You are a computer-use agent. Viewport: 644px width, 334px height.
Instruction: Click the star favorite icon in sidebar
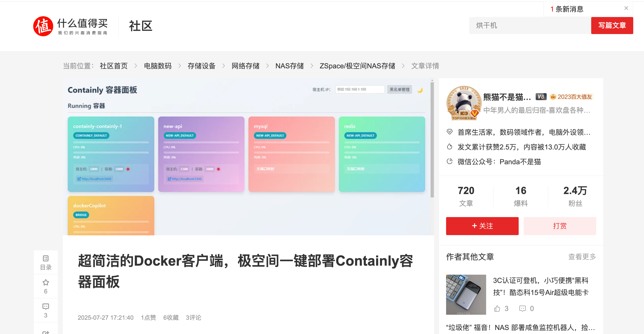point(46,283)
